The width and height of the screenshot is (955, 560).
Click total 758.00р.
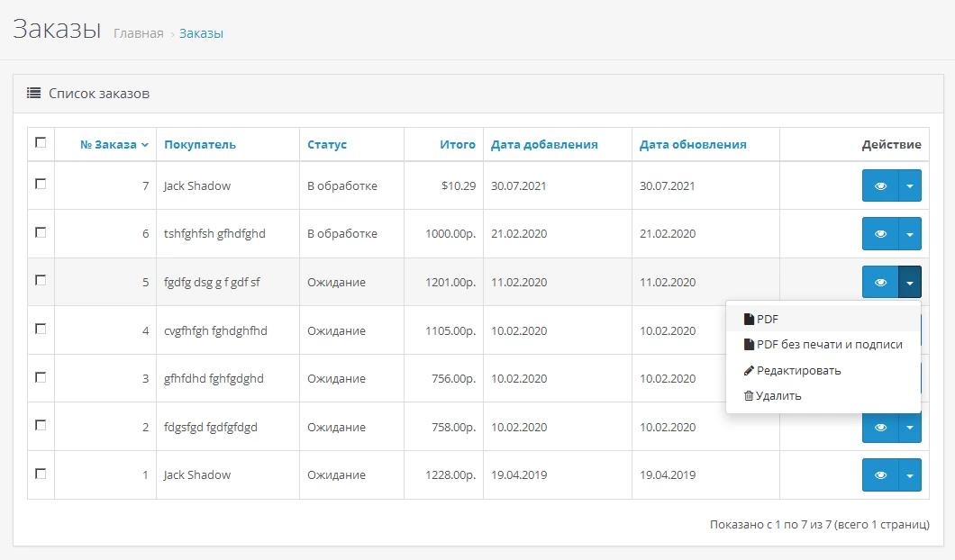454,428
